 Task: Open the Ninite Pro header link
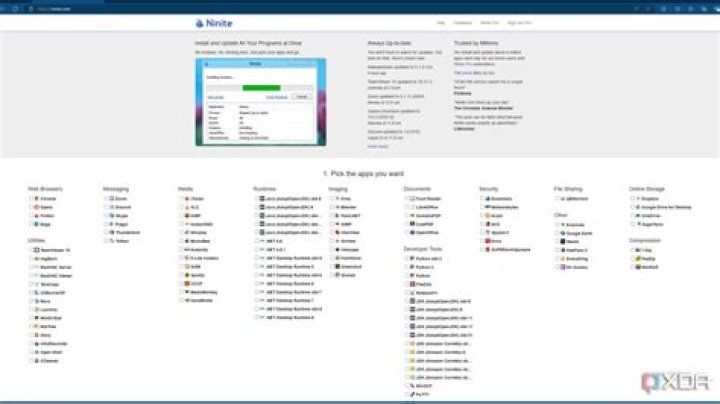(489, 23)
